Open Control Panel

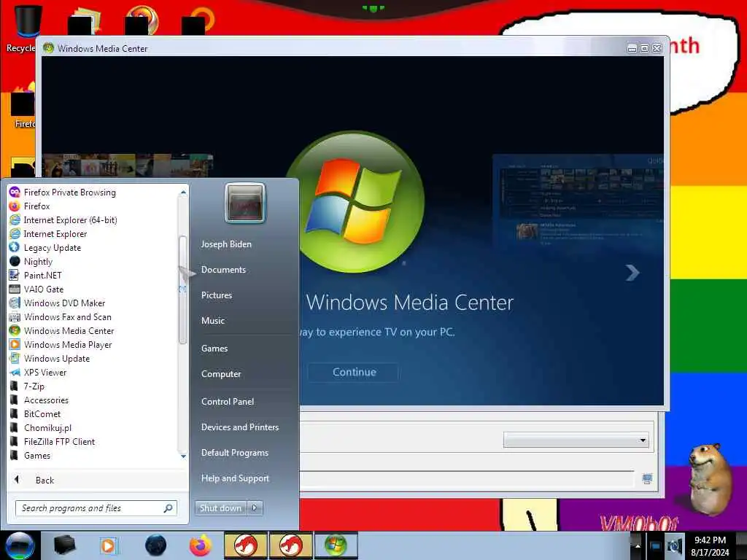228,402
